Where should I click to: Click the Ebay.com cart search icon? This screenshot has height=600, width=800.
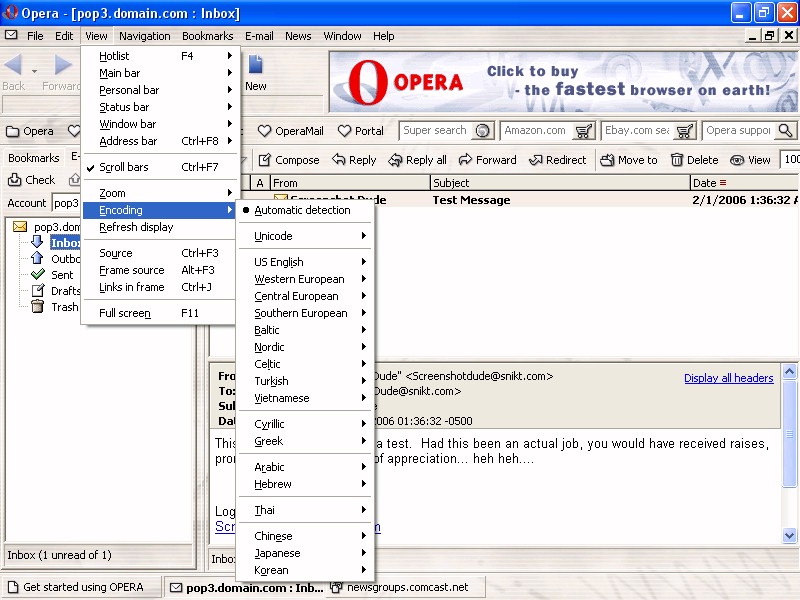click(684, 131)
